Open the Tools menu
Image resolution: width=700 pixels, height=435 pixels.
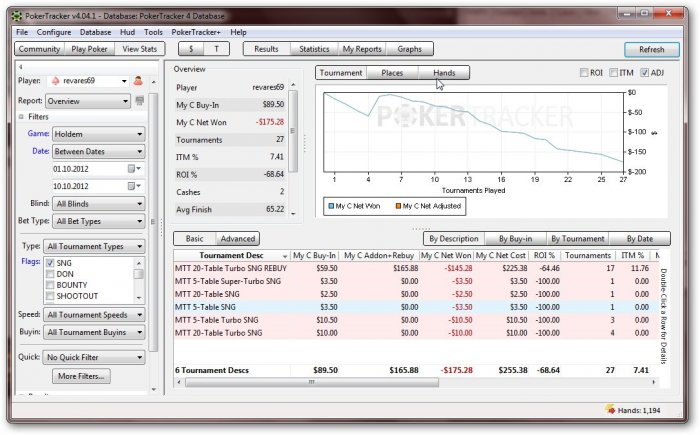153,32
